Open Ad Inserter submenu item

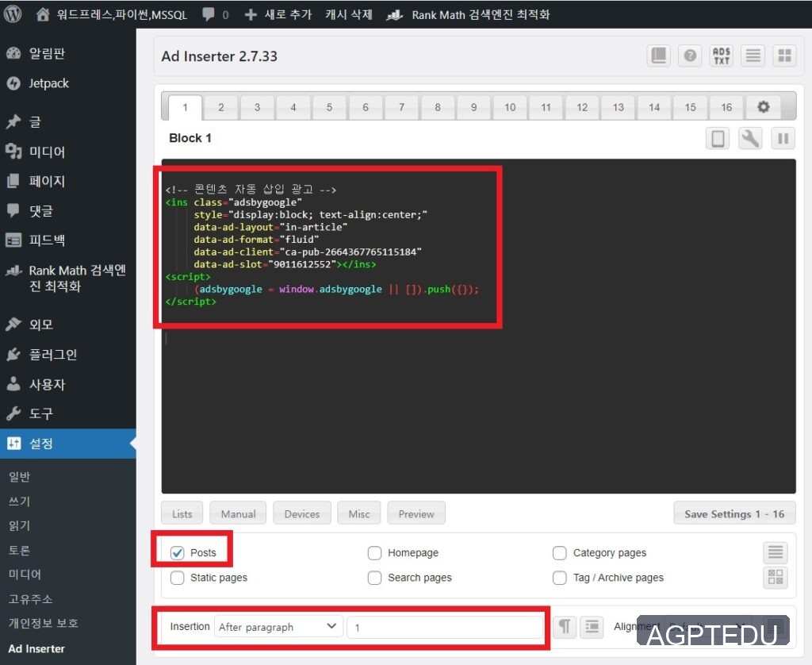[x=36, y=648]
